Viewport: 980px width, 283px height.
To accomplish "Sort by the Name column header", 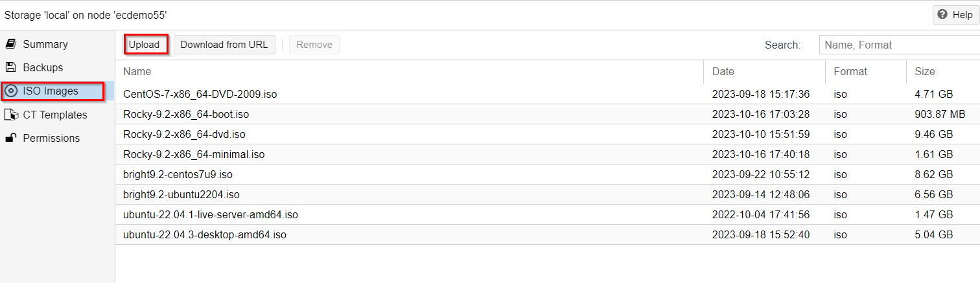I will 137,71.
